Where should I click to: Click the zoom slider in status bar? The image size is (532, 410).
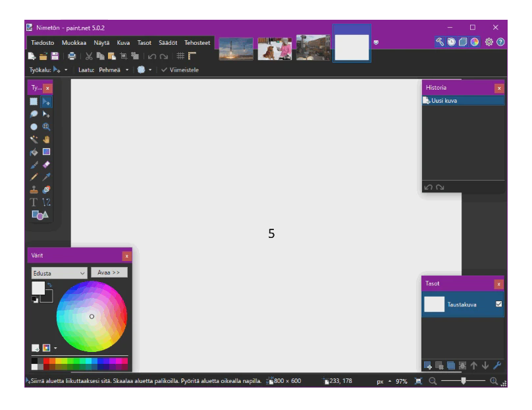click(464, 381)
